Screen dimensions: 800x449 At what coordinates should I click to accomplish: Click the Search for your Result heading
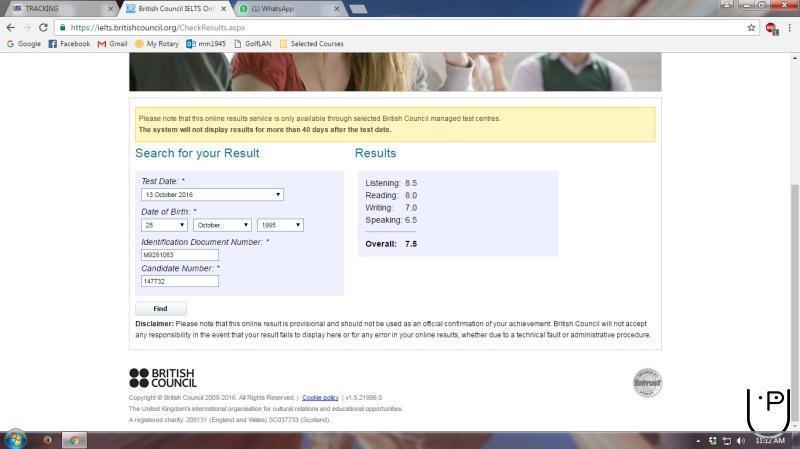(x=197, y=153)
